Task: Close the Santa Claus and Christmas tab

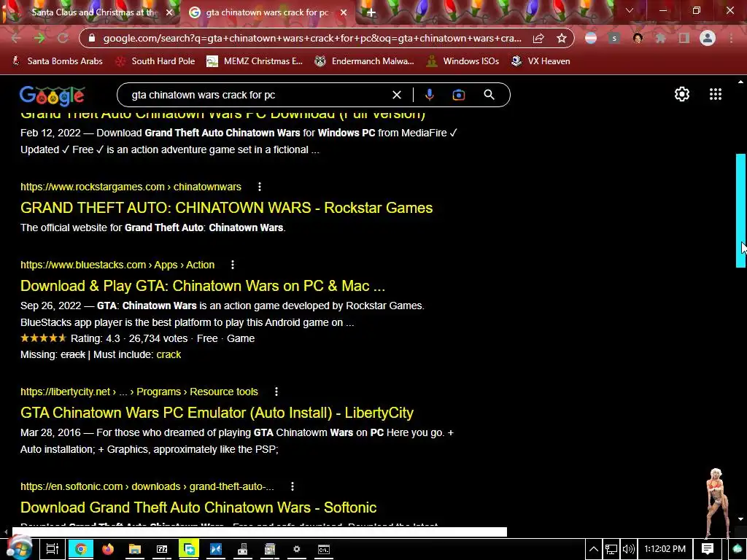Action: click(169, 12)
